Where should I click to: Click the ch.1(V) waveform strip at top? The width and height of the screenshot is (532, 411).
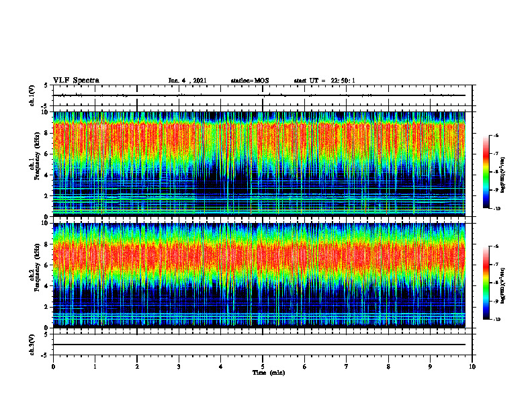coord(263,95)
